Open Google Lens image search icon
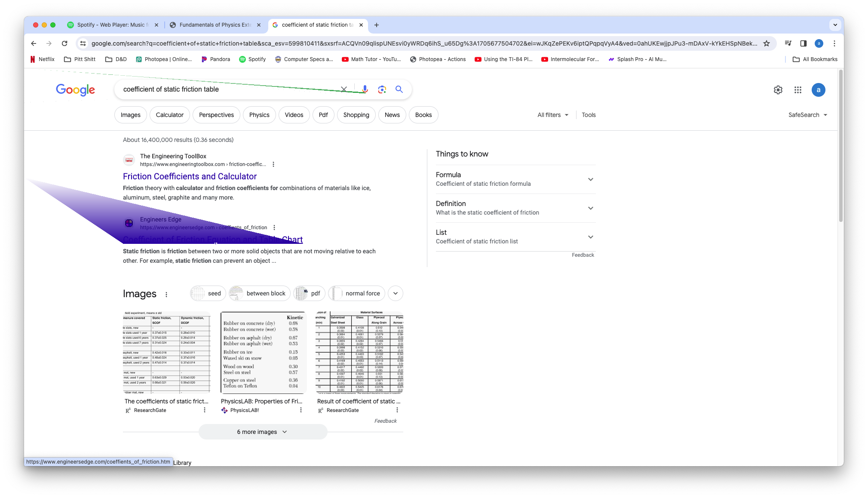 [382, 89]
